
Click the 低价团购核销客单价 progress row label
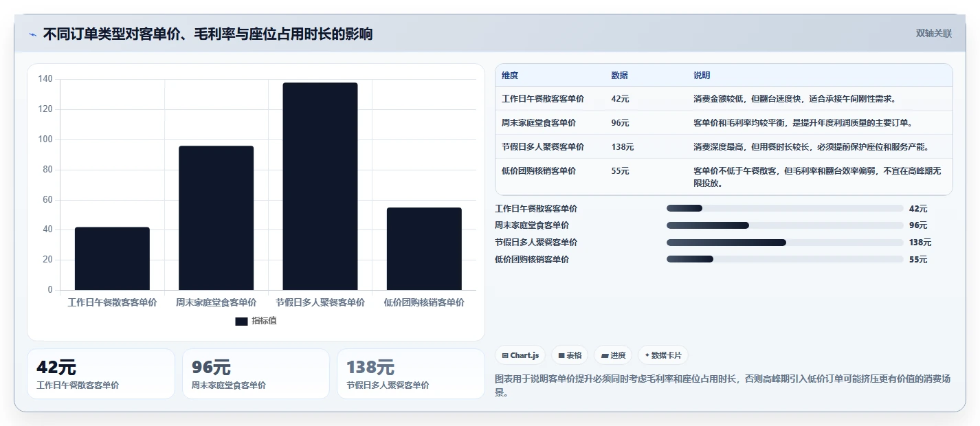(x=532, y=260)
